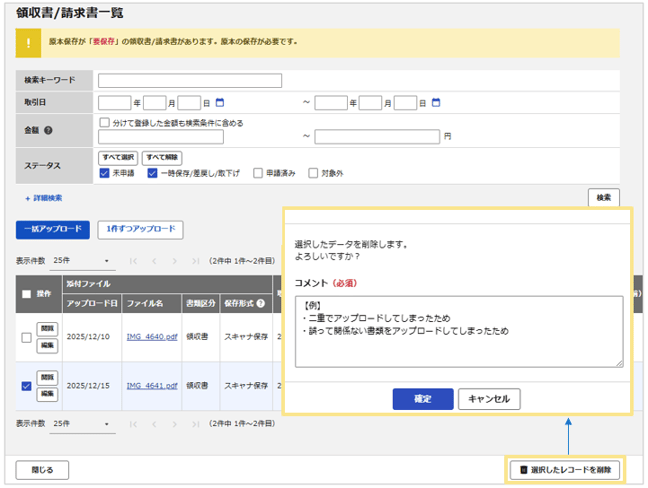The height and width of the screenshot is (488, 648).
Task: Focus the 検索キーワード input field
Action: [190, 81]
